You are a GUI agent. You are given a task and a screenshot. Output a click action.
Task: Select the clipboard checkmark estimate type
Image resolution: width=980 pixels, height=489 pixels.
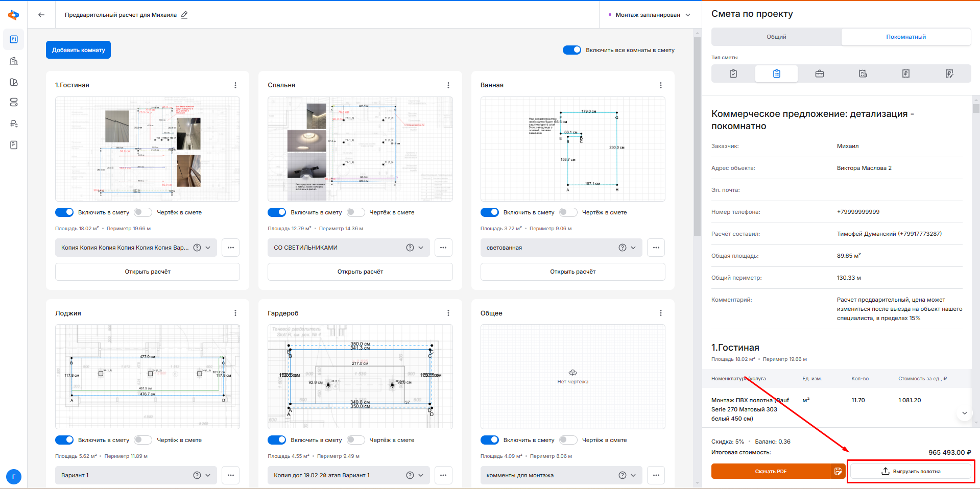coord(733,74)
